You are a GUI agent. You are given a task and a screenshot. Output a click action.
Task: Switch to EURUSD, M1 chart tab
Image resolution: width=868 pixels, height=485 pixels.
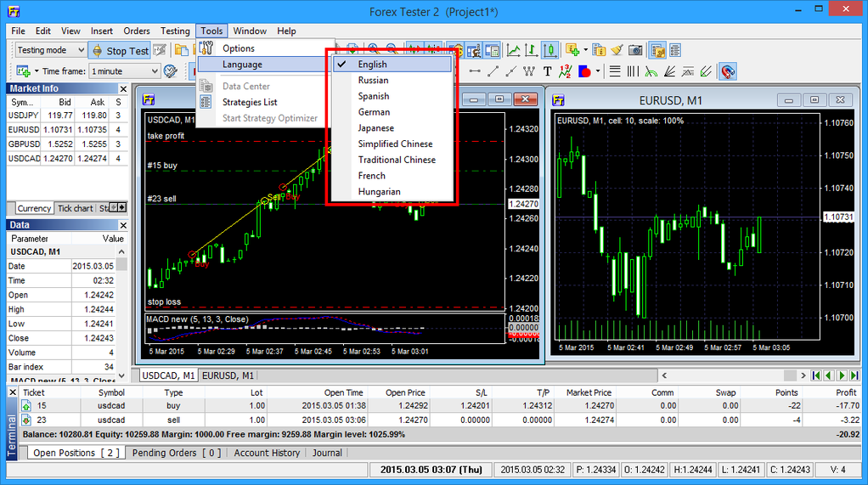click(x=228, y=375)
